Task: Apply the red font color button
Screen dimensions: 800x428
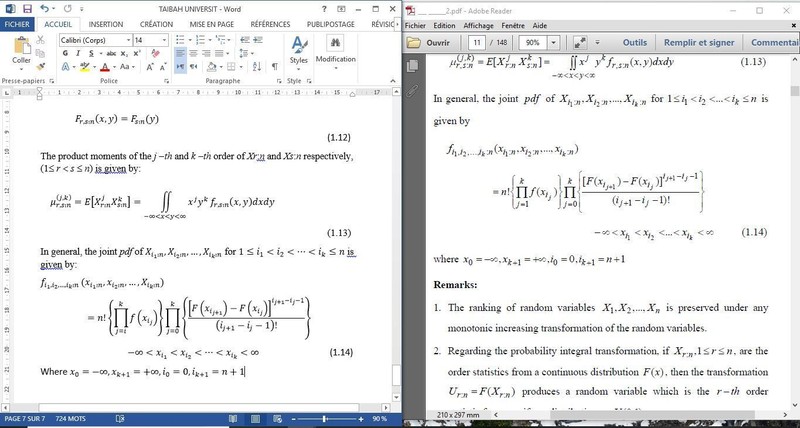Action: (x=105, y=67)
